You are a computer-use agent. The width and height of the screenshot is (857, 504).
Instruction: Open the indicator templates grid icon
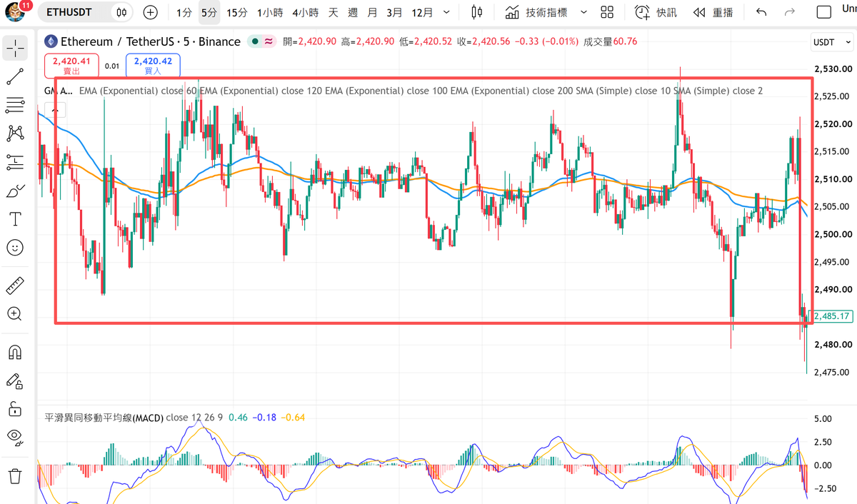point(607,12)
